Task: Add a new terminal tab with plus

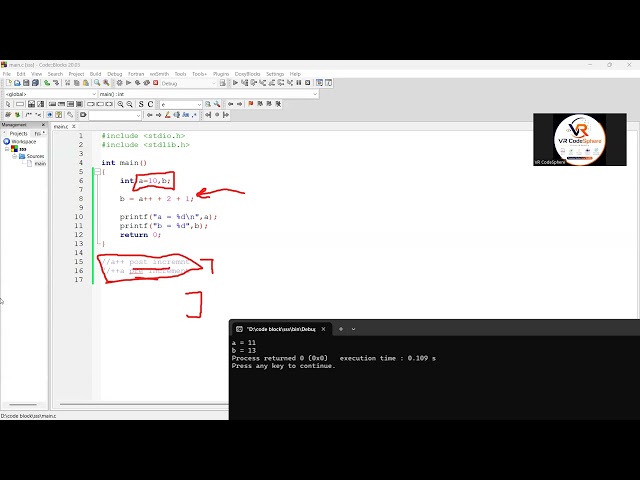Action: (x=341, y=329)
